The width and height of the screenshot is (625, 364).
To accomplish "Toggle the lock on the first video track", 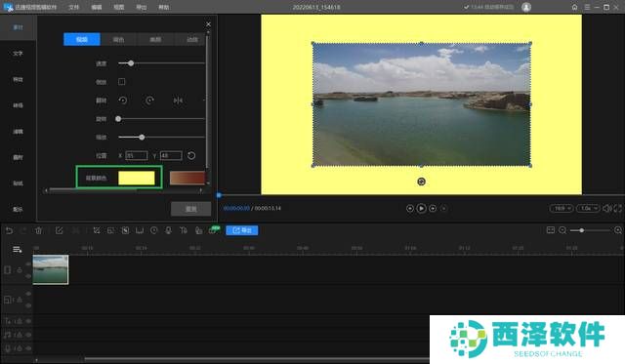I will point(20,270).
